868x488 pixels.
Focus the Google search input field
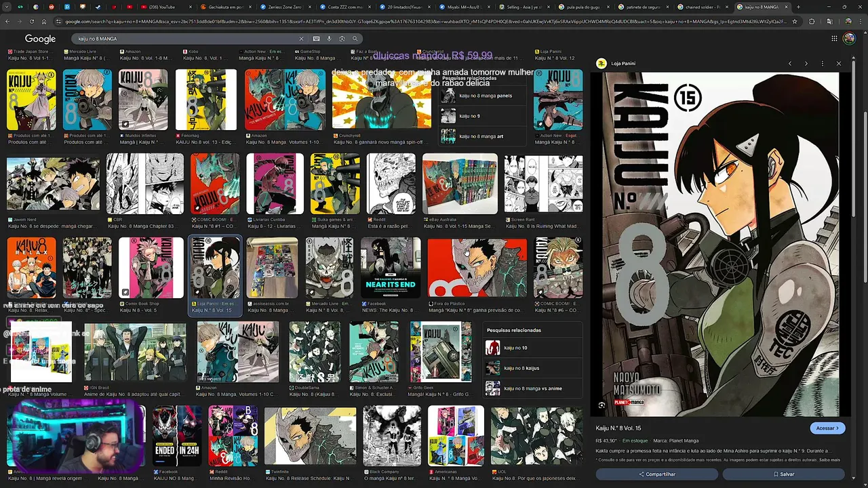[183, 39]
